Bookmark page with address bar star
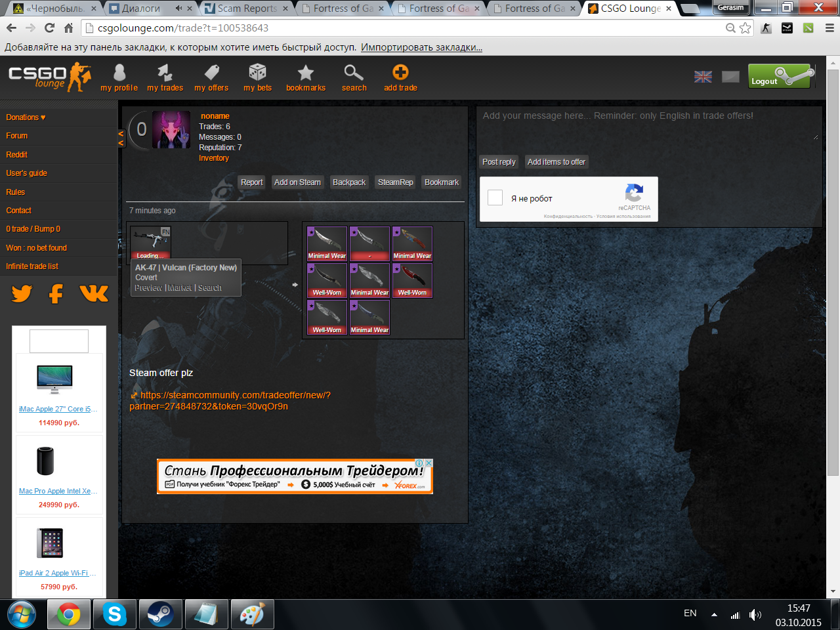The image size is (840, 630). click(745, 28)
